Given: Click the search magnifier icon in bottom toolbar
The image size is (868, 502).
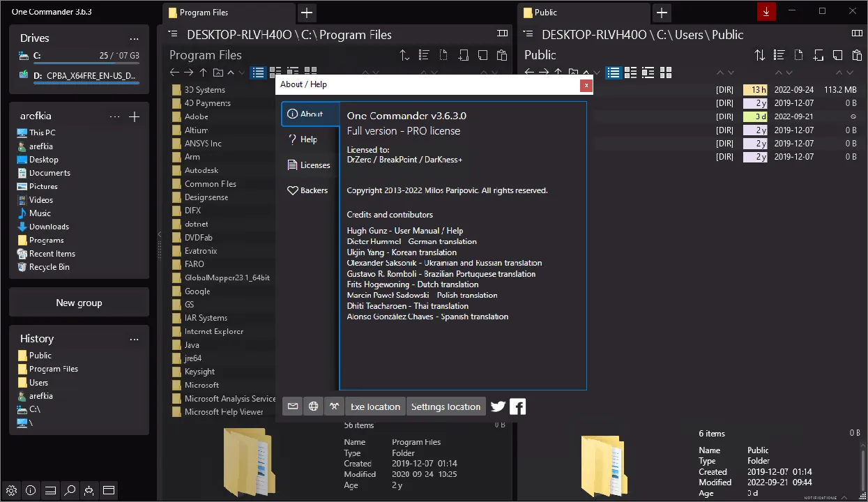Looking at the screenshot, I should point(70,490).
